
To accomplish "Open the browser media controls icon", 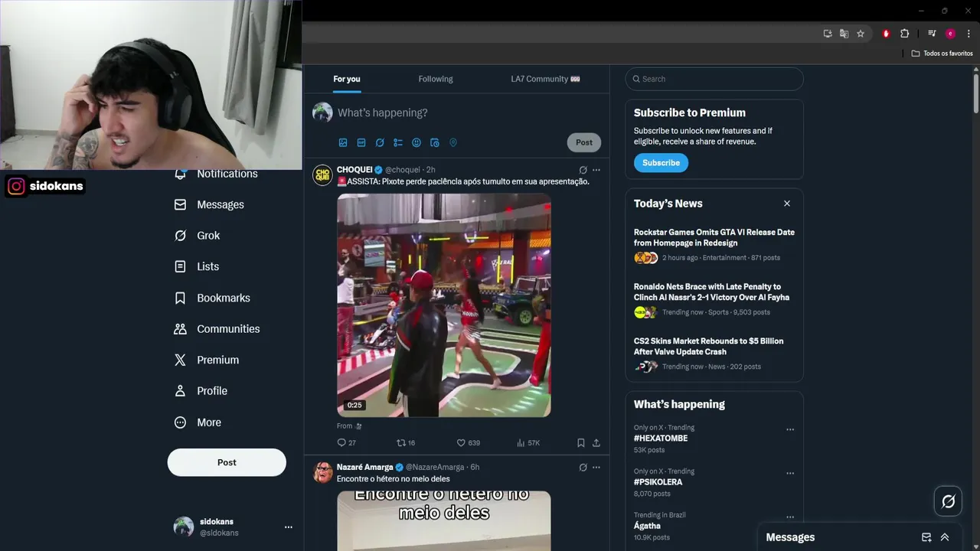I will (x=932, y=34).
